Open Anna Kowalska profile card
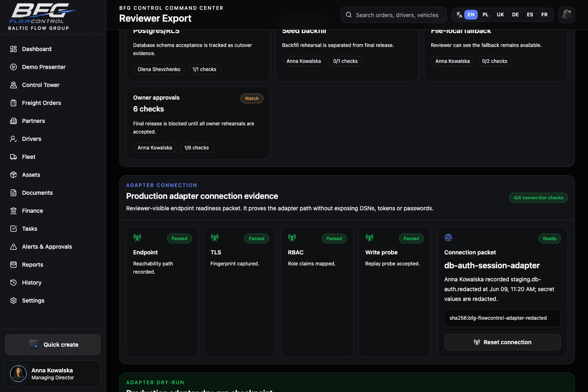 tap(53, 374)
